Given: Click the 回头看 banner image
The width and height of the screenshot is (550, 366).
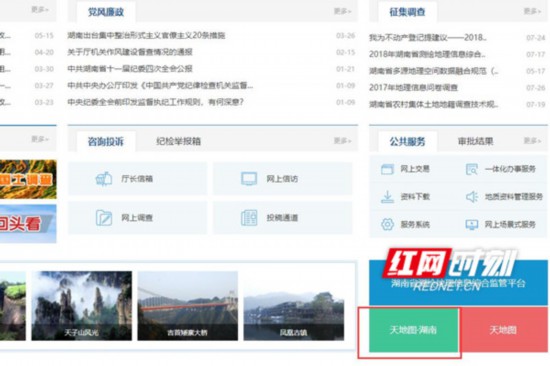Looking at the screenshot, I should pos(28,224).
